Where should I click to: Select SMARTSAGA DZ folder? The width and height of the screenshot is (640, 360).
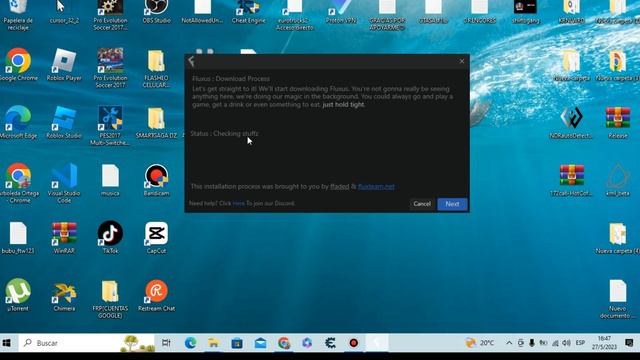(156, 122)
